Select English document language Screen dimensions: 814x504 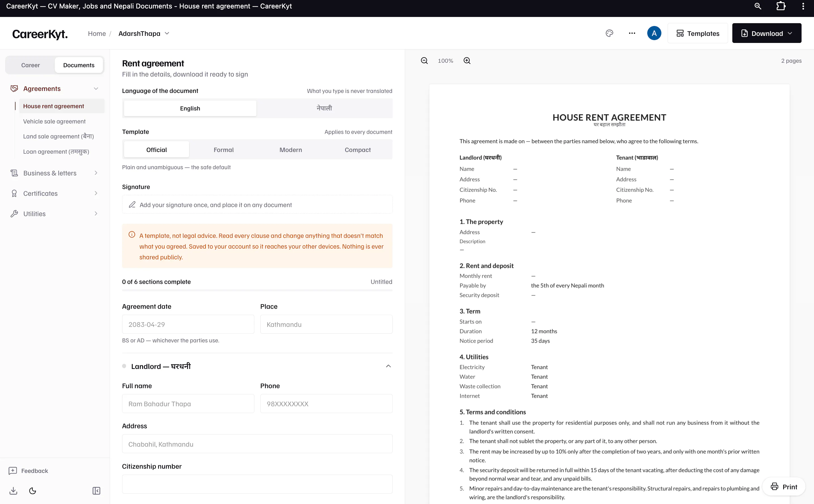click(x=190, y=108)
